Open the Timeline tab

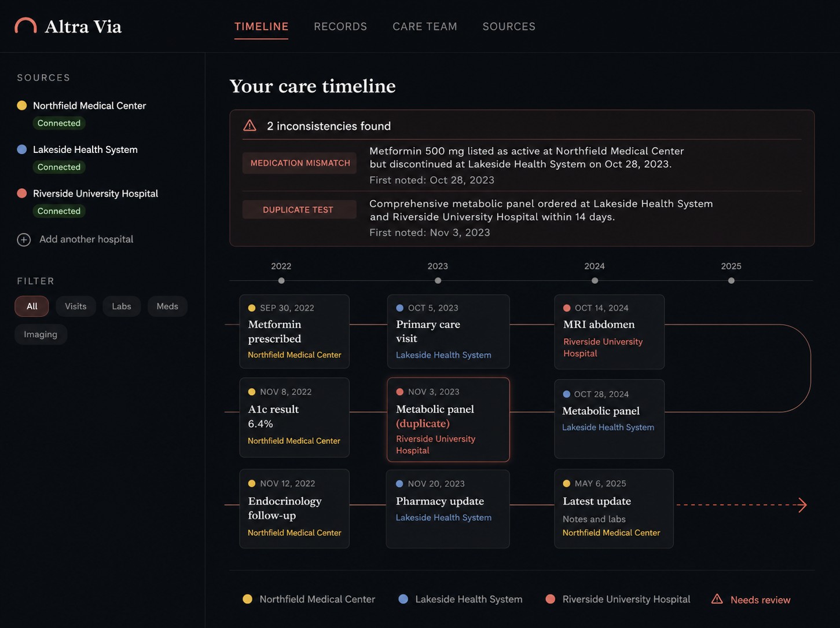tap(261, 27)
